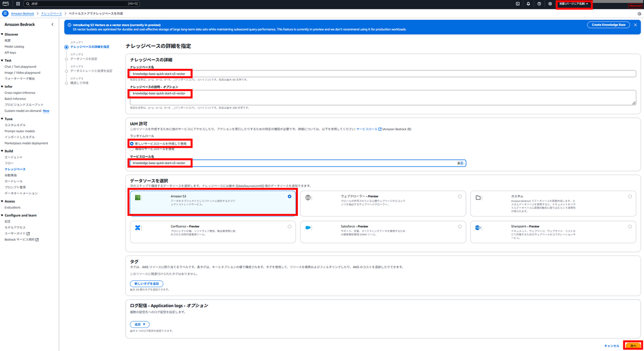
Task: Open Custom model on-demand page
Action: click(x=23, y=111)
